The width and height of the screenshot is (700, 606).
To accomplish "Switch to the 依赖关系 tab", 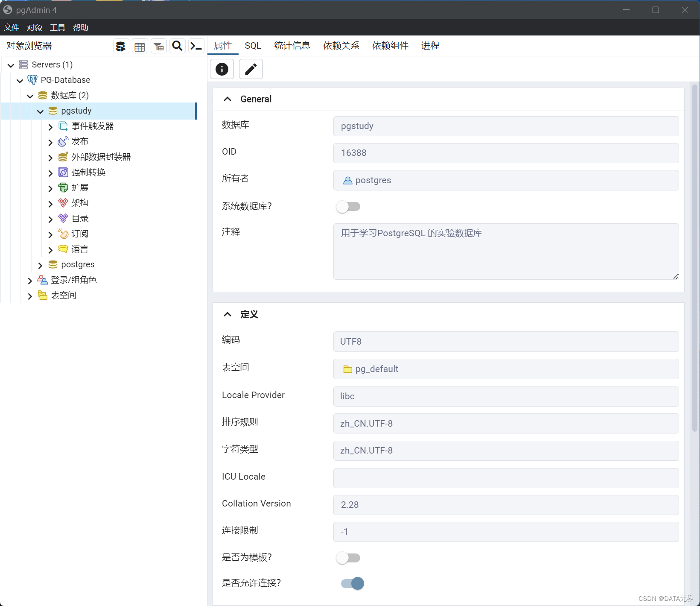I will (x=341, y=46).
